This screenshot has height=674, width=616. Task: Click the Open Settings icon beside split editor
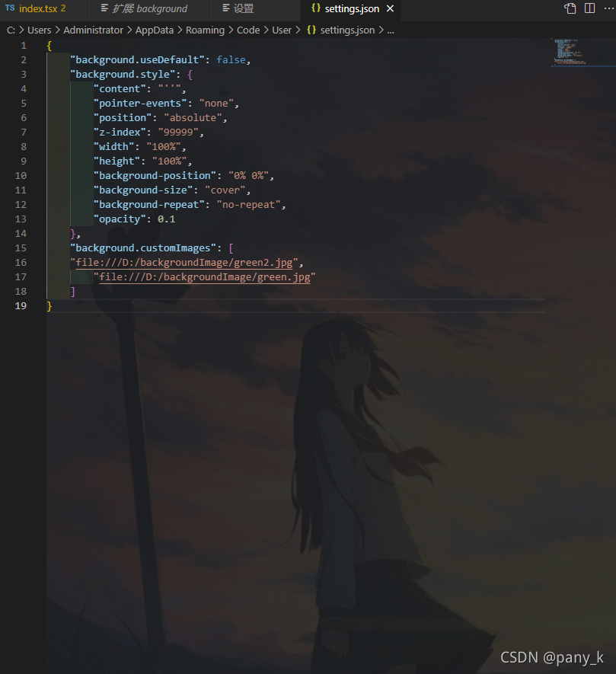569,8
